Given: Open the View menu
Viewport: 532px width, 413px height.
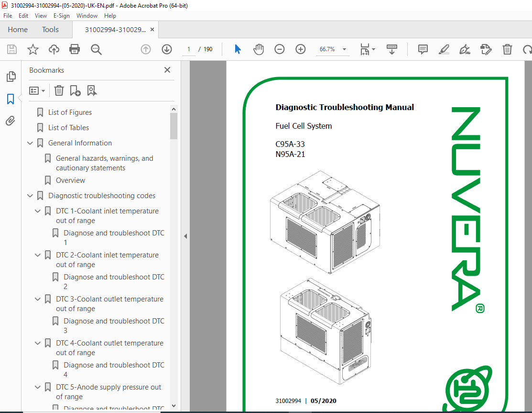Looking at the screenshot, I should click(x=41, y=16).
